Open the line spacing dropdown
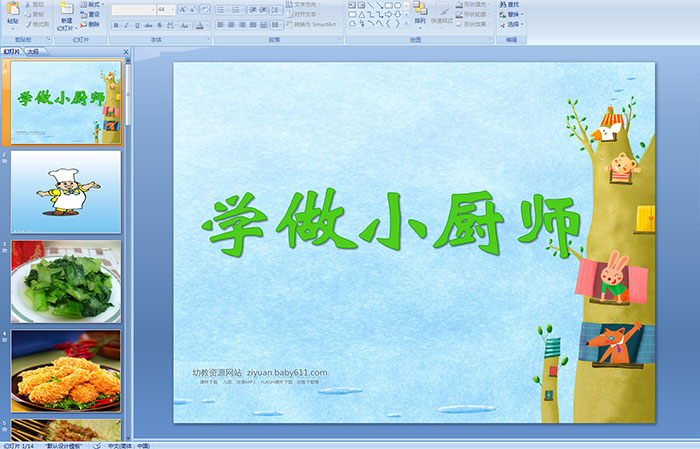 (x=276, y=9)
